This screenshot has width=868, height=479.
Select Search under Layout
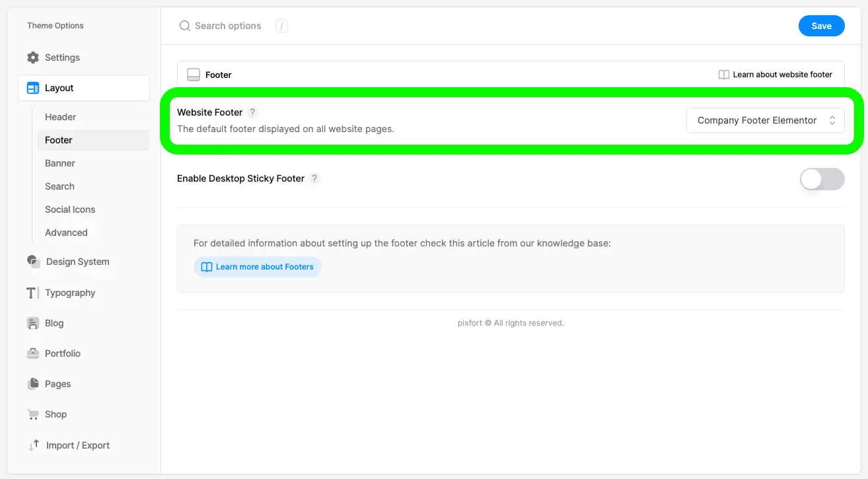tap(93, 186)
